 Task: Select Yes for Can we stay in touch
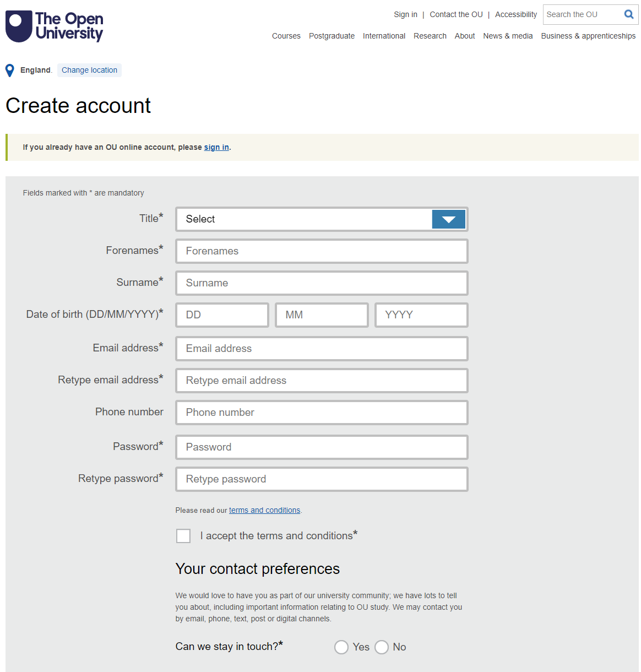[341, 647]
